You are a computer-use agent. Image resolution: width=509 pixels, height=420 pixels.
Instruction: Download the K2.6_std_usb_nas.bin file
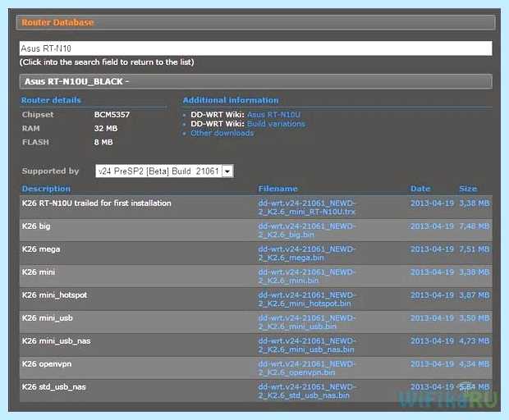[307, 391]
